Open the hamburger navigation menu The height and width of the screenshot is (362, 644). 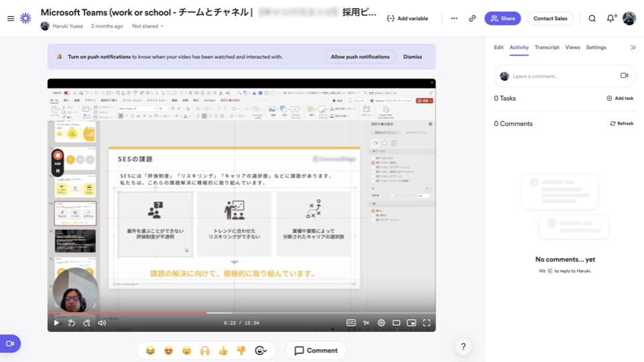pos(11,19)
